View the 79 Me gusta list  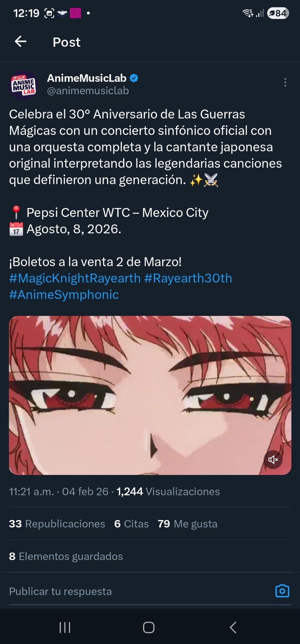point(187,524)
